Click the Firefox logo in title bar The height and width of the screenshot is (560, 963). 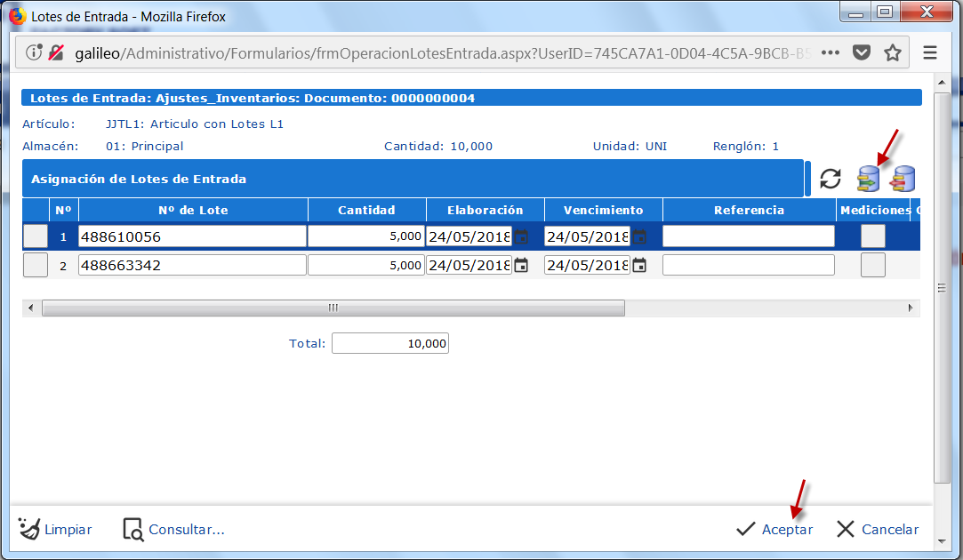tap(17, 16)
